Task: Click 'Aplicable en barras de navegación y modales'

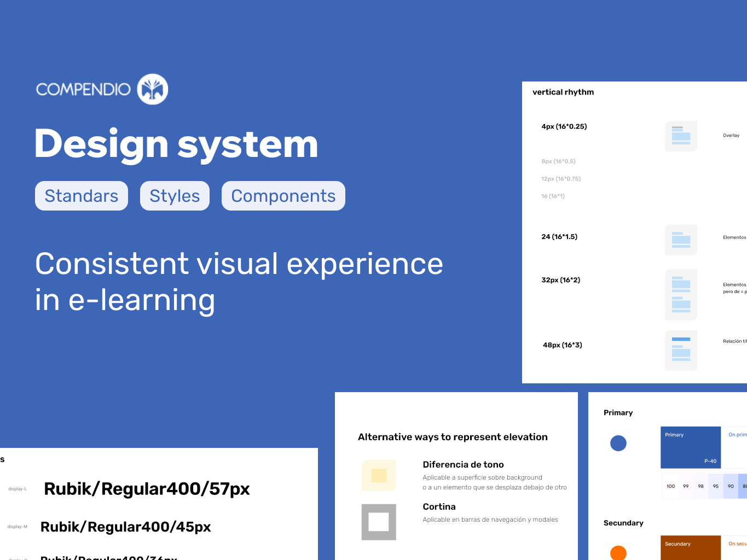Action: [x=490, y=520]
